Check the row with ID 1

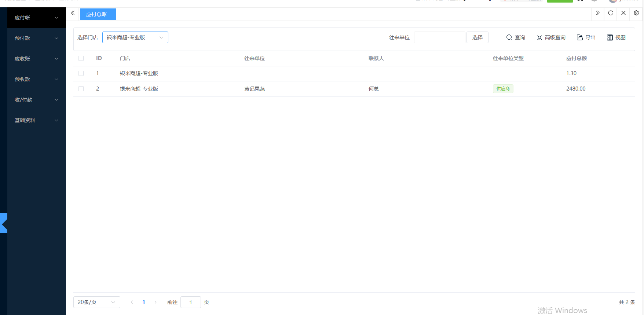pyautogui.click(x=81, y=73)
